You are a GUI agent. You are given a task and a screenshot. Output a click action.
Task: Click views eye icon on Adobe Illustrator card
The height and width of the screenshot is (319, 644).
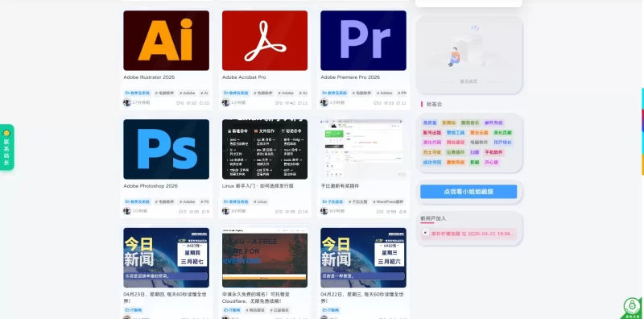(188, 103)
